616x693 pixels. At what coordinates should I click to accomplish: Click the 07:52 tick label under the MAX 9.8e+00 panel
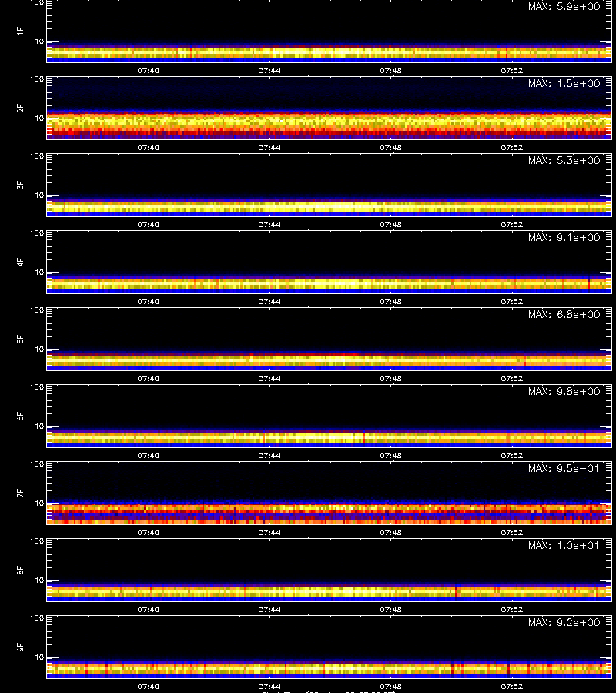pos(512,455)
